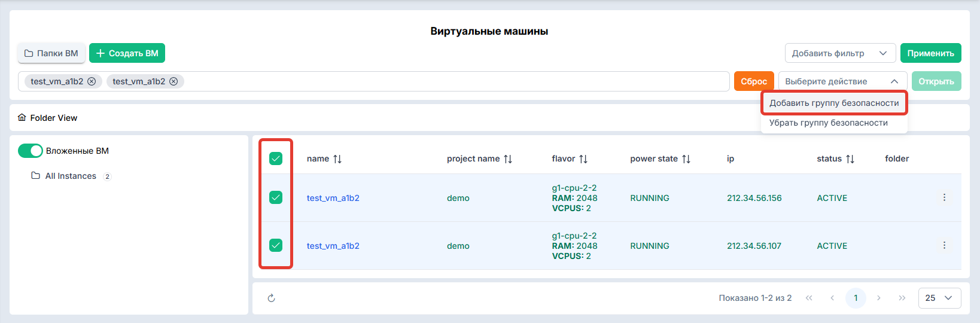Screen dimensions: 980x323
Task: Uncheck the checkbox for row 212.34.56.107
Action: pyautogui.click(x=276, y=245)
